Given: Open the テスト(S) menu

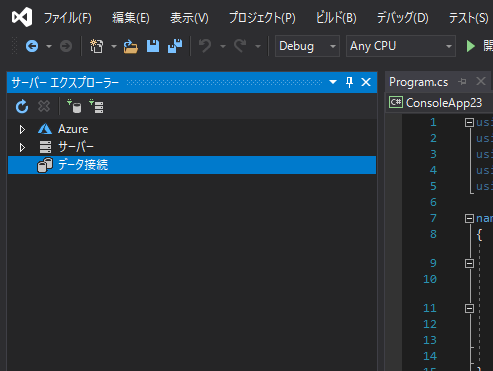Looking at the screenshot, I should (468, 18).
